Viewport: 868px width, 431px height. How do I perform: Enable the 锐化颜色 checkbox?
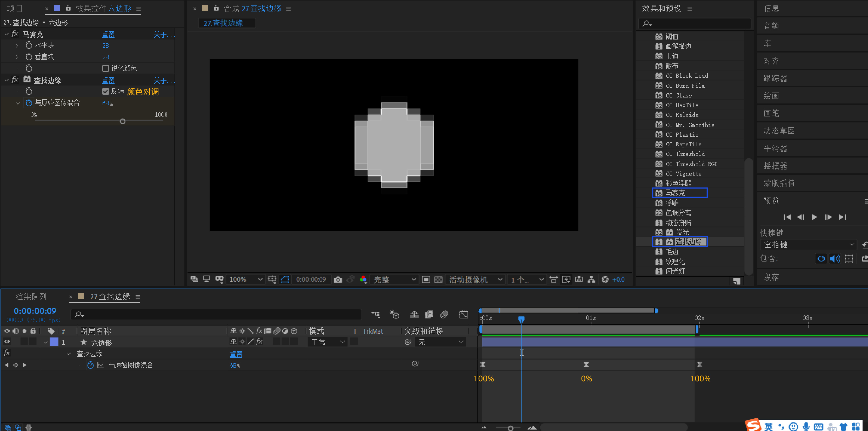(x=105, y=68)
